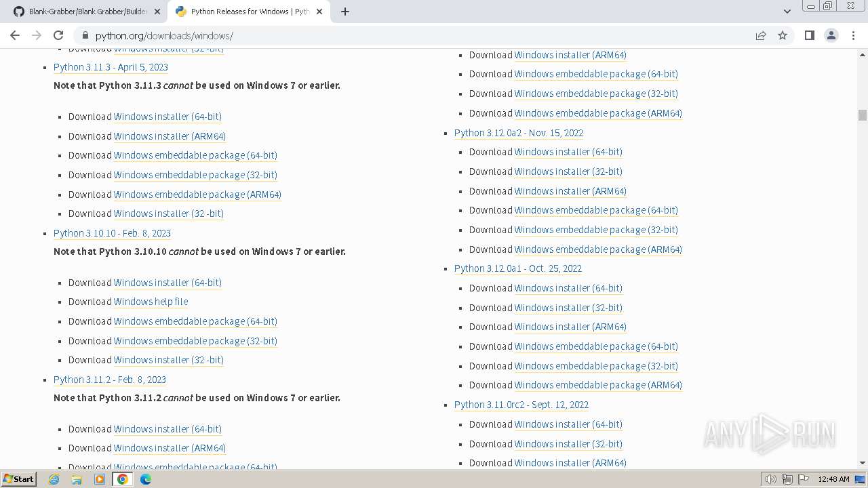Reload the Python downloads page
868x488 pixels.
(58, 35)
